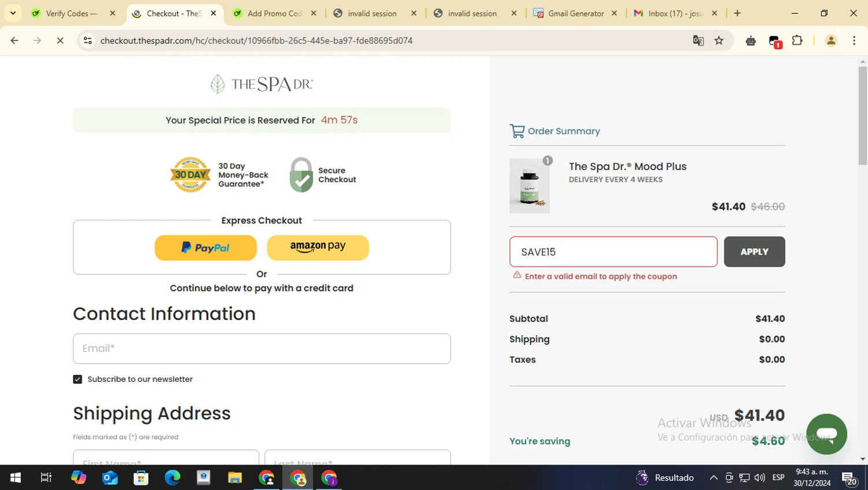868x490 pixels.
Task: Open the Chrome three-dot menu
Action: [854, 40]
